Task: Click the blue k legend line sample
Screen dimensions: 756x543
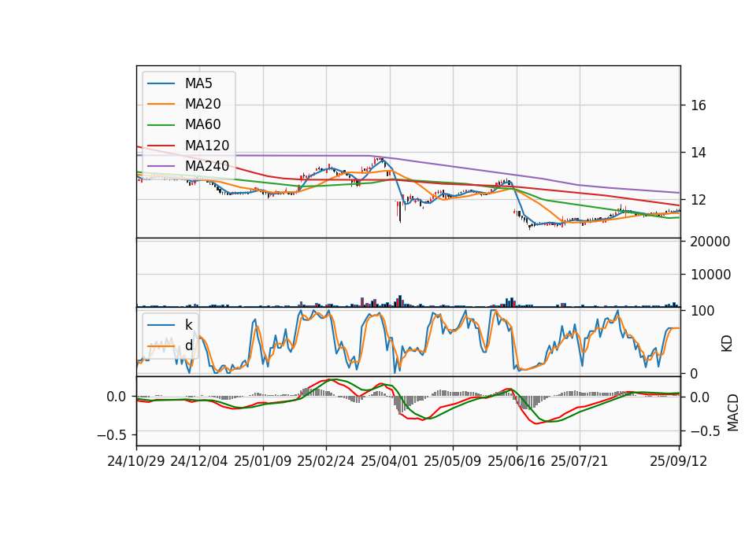Action: pos(161,325)
